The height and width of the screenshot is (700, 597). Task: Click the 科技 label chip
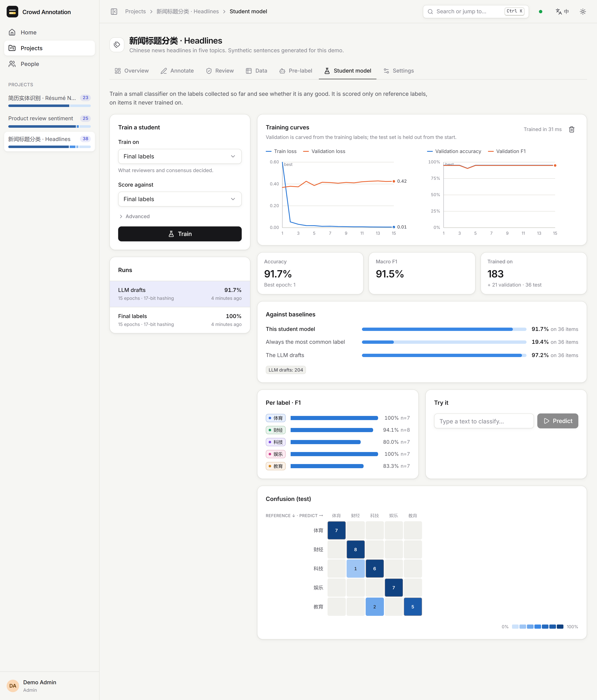coord(275,442)
